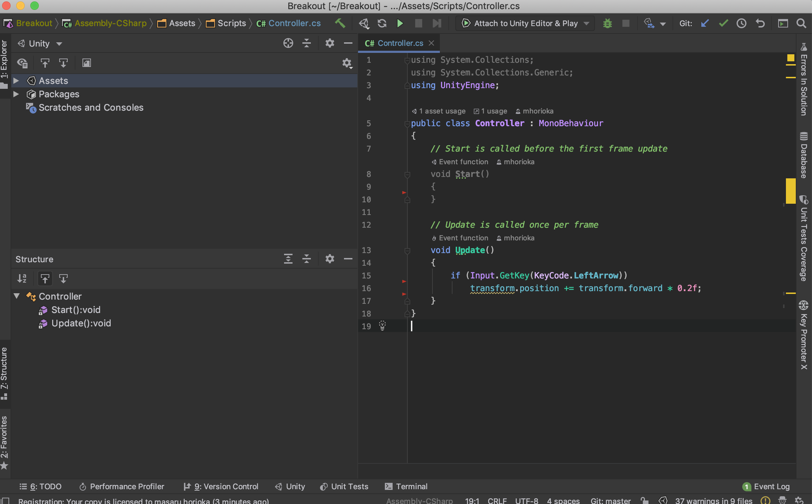Open Errors In Solution side panel

[x=804, y=79]
